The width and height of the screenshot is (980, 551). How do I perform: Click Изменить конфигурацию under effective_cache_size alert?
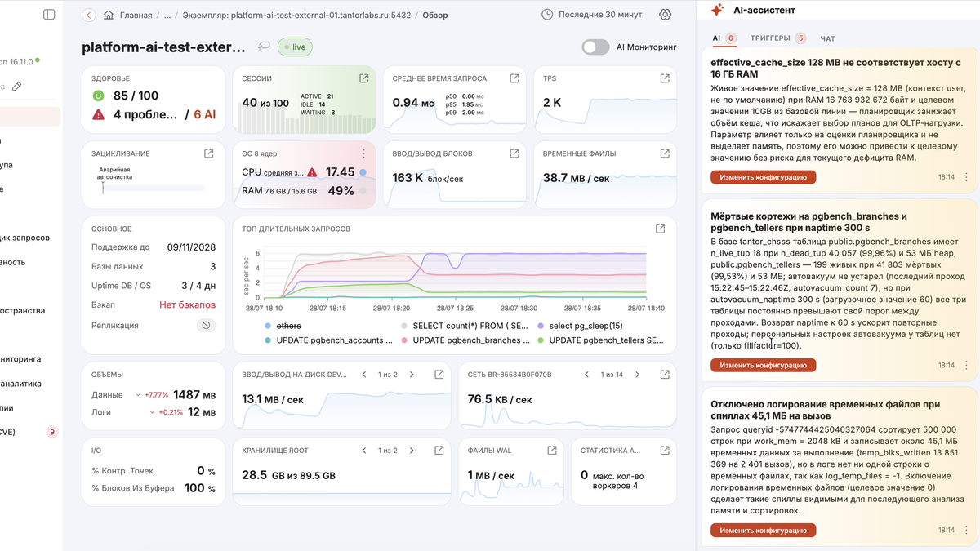[763, 177]
